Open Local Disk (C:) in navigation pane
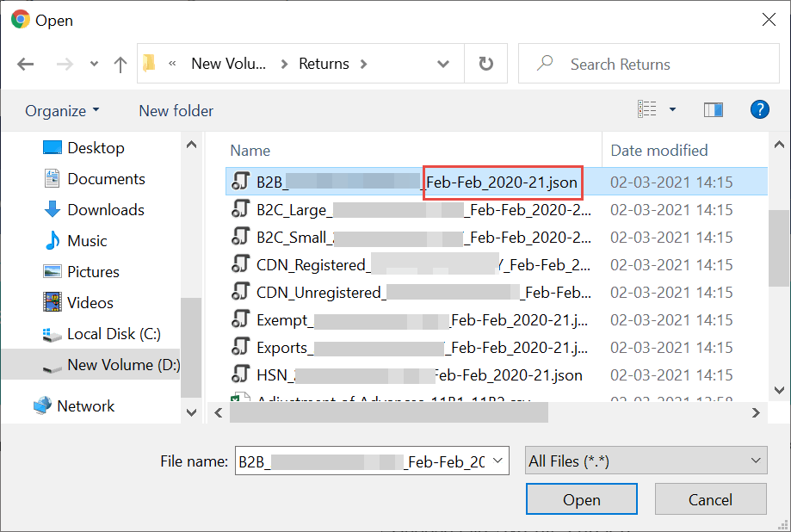The width and height of the screenshot is (791, 532). pyautogui.click(x=102, y=334)
